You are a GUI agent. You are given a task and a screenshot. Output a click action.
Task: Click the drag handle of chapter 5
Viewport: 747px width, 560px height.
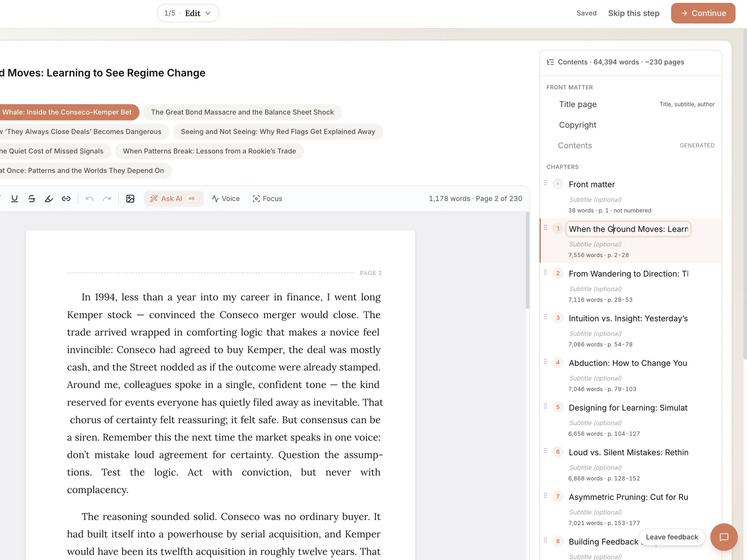click(545, 406)
